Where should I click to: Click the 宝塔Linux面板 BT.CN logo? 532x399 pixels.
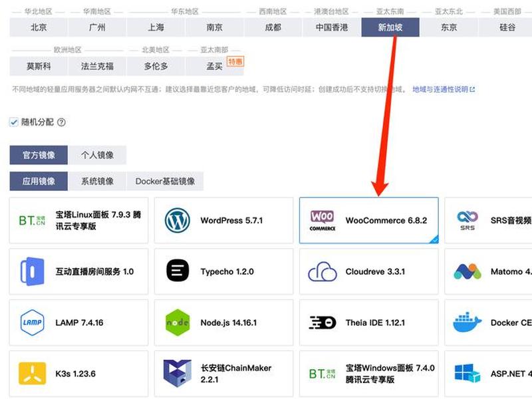point(32,221)
